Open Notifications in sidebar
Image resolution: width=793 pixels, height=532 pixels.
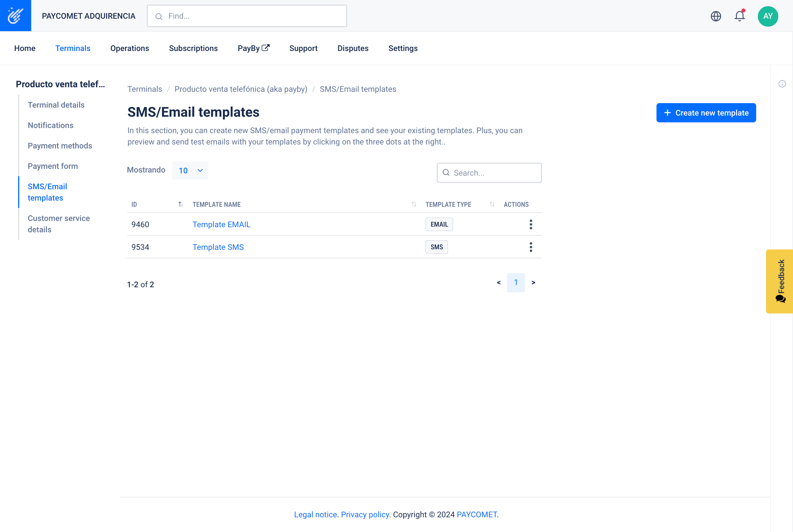coord(50,125)
